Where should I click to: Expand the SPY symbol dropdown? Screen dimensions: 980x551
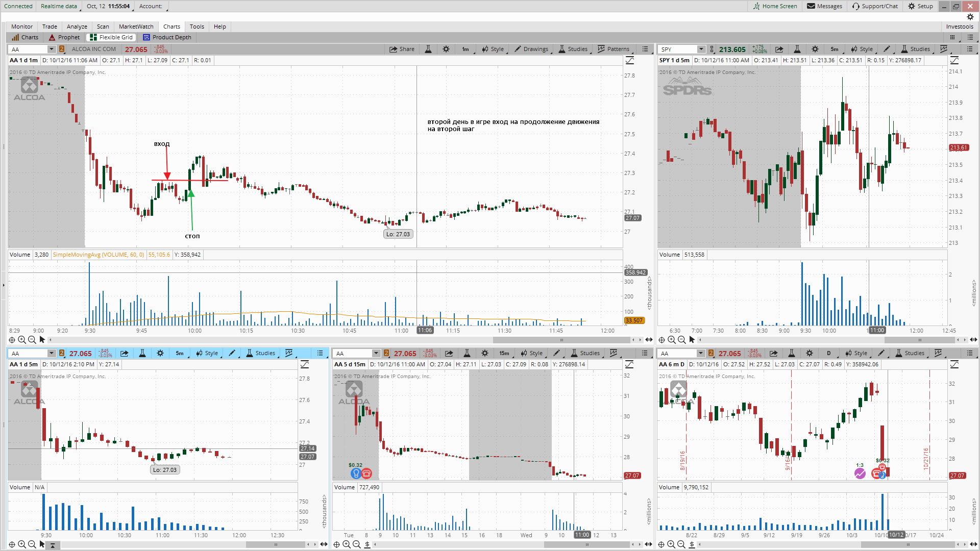pyautogui.click(x=701, y=49)
